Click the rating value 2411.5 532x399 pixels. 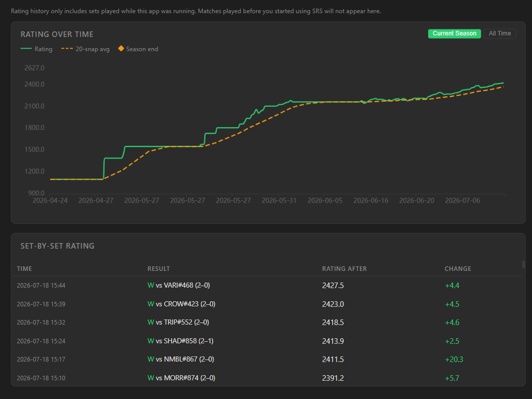point(333,360)
